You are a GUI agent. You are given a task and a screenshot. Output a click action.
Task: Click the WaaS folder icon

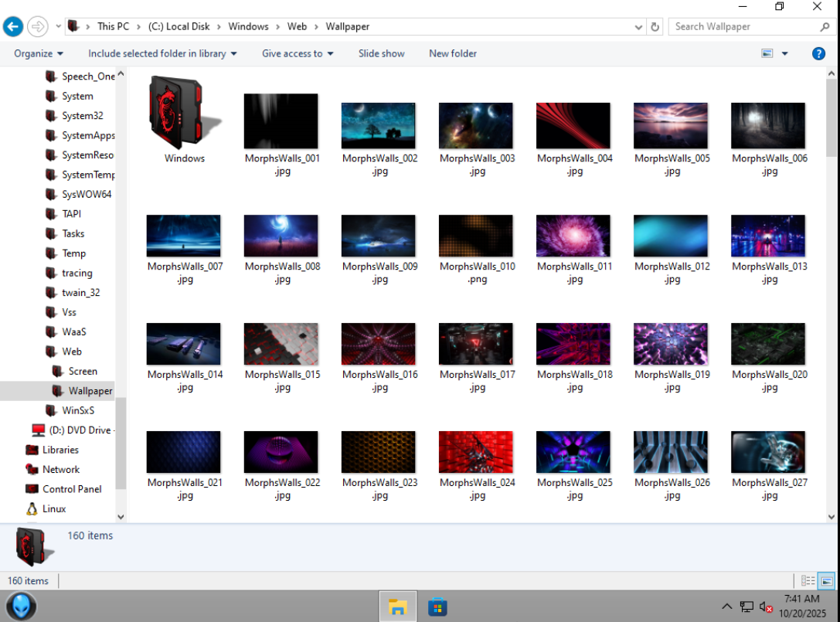click(51, 332)
